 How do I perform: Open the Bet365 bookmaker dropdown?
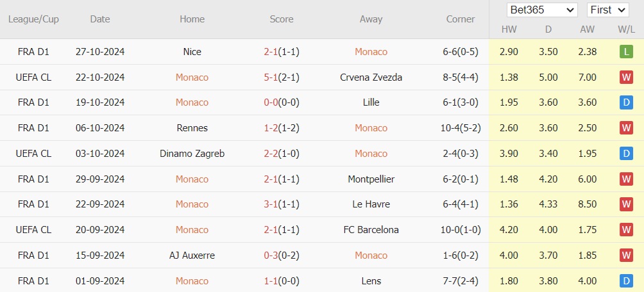542,10
